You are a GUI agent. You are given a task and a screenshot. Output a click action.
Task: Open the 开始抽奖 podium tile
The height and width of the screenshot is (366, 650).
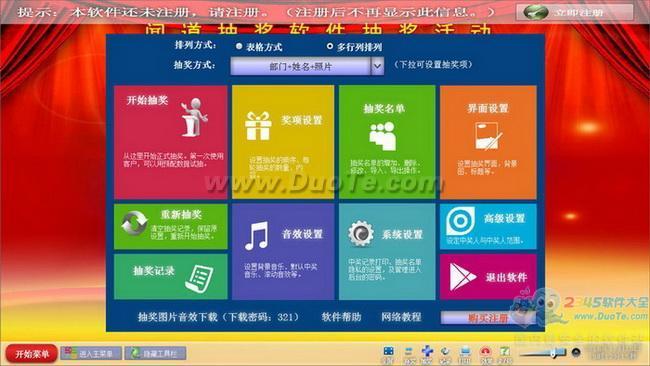click(x=170, y=142)
